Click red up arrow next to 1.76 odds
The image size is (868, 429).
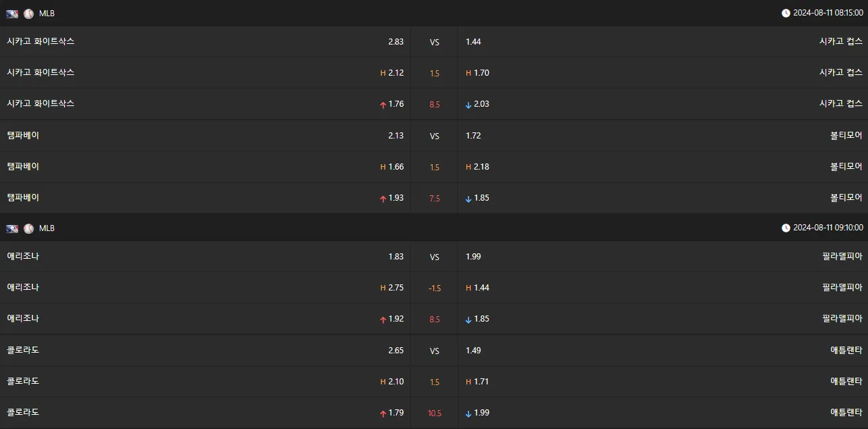click(x=383, y=105)
